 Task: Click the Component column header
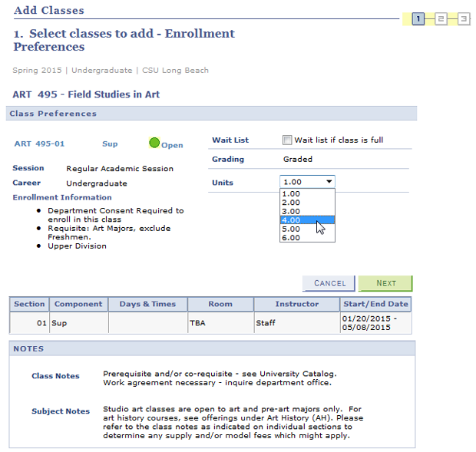click(78, 304)
